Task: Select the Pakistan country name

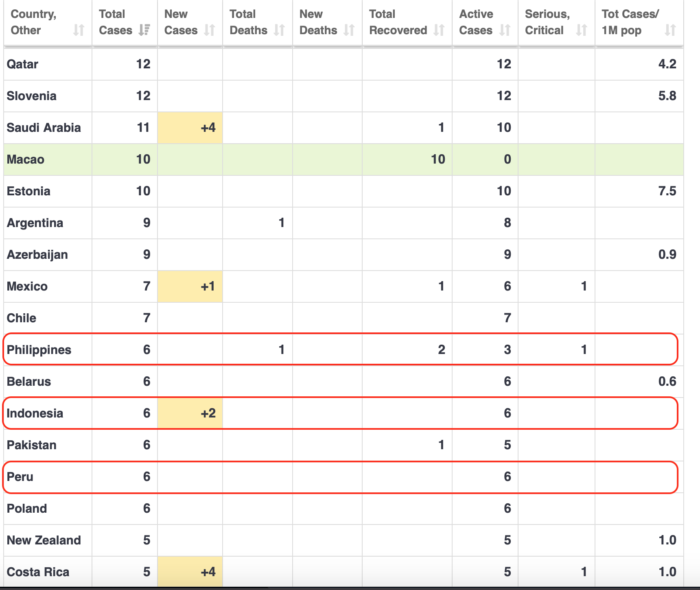Action: tap(31, 445)
